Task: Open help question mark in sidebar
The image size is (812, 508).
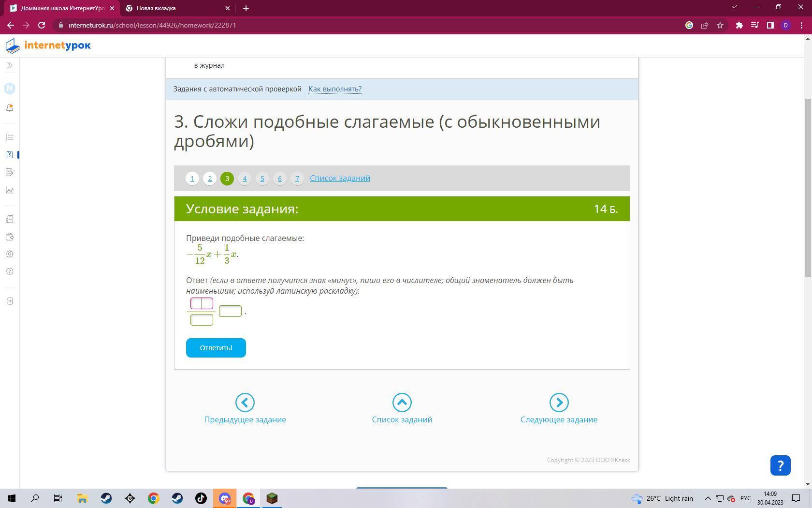Action: (x=10, y=271)
